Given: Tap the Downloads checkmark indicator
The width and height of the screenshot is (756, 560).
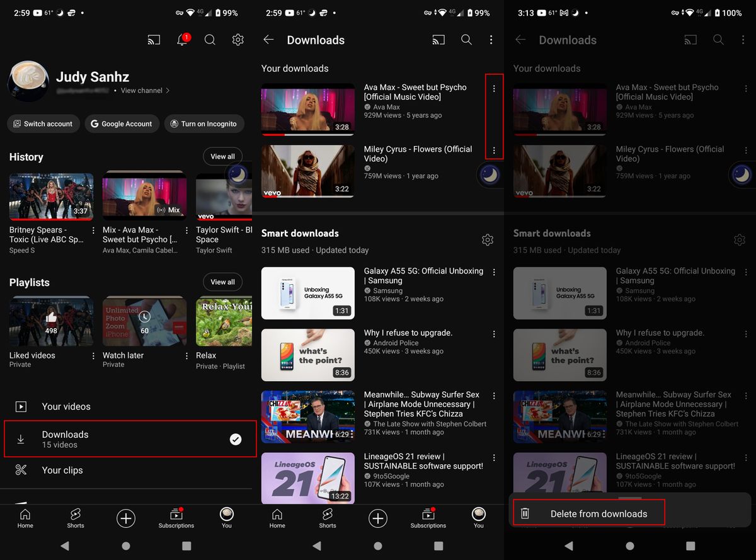Looking at the screenshot, I should [x=236, y=439].
